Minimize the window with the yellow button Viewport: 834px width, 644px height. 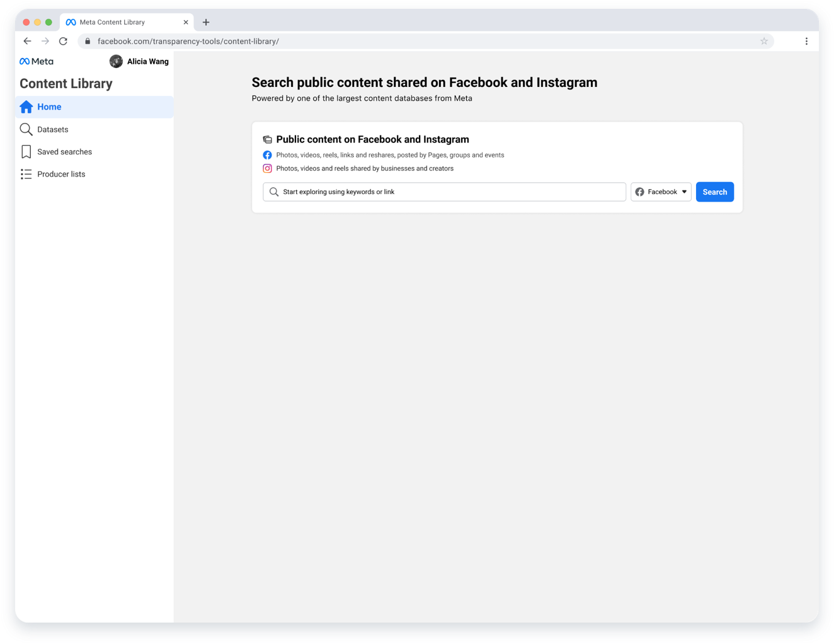(38, 22)
